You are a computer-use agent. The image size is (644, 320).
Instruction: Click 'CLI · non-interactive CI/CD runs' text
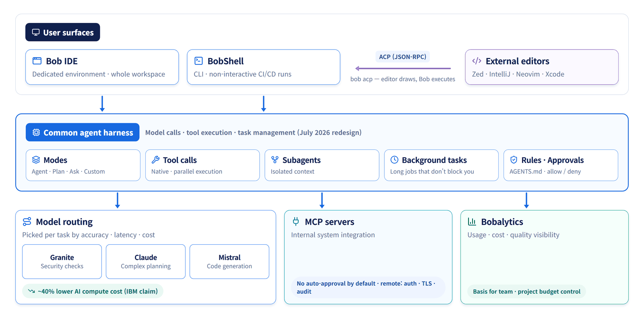242,74
